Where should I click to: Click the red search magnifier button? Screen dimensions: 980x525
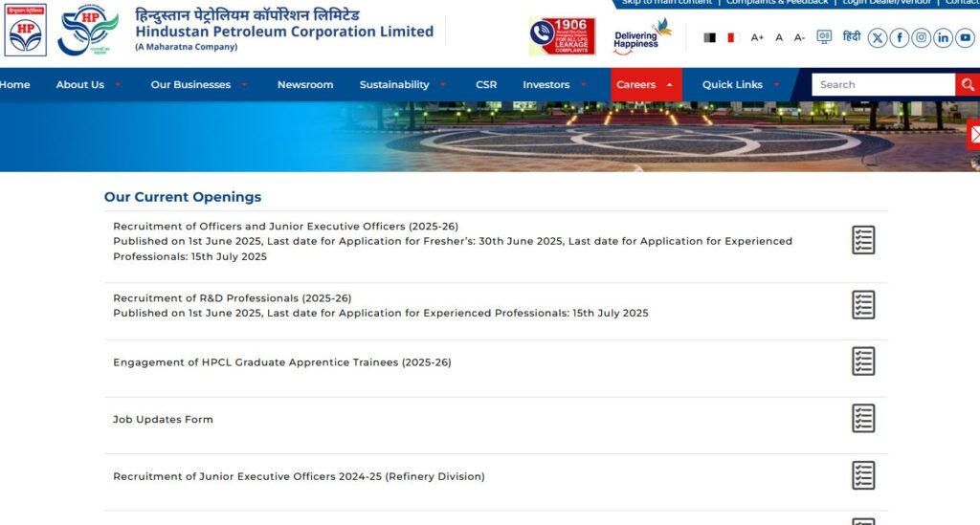(x=968, y=84)
